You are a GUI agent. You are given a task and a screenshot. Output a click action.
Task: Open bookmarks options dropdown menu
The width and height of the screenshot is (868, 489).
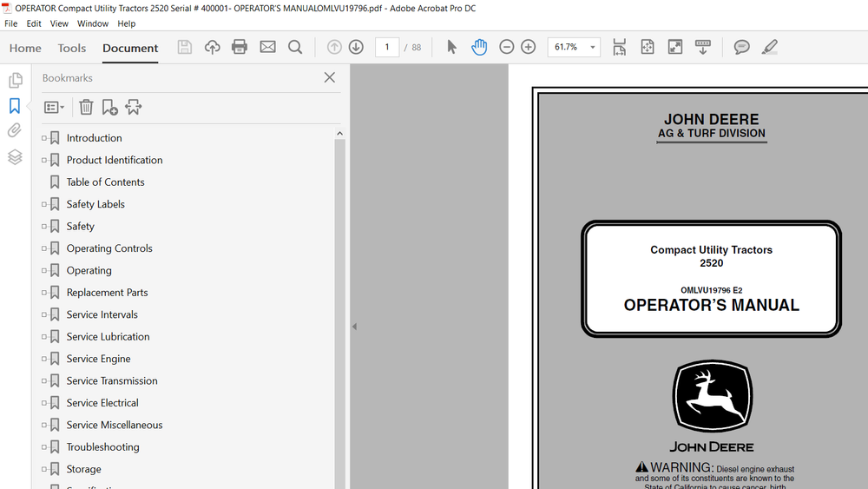point(54,107)
